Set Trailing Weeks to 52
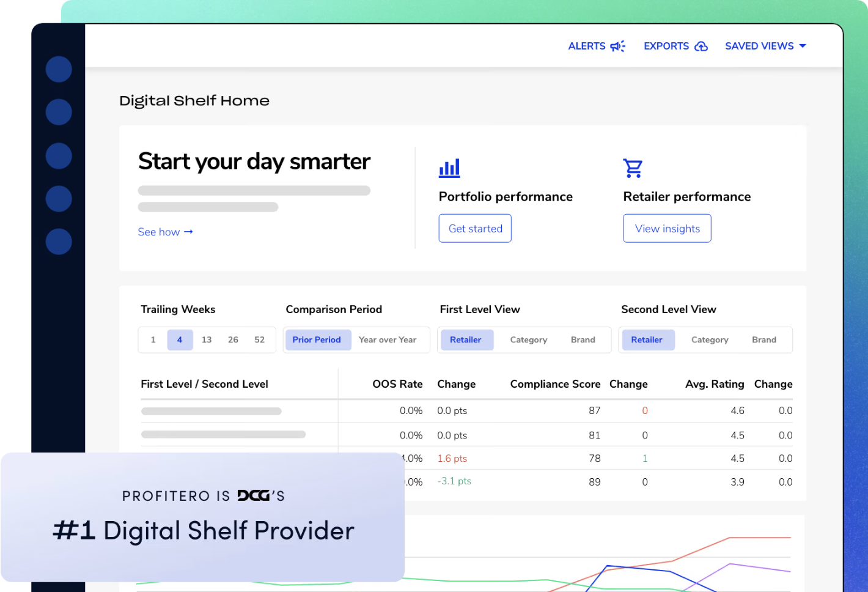The width and height of the screenshot is (868, 592). pos(260,339)
